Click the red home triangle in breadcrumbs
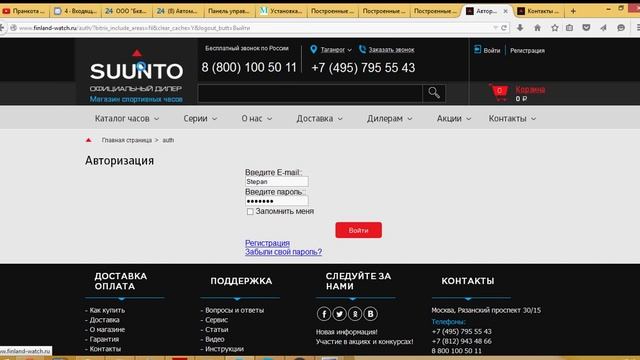Screen dimensions: 640x360 (x=89, y=140)
